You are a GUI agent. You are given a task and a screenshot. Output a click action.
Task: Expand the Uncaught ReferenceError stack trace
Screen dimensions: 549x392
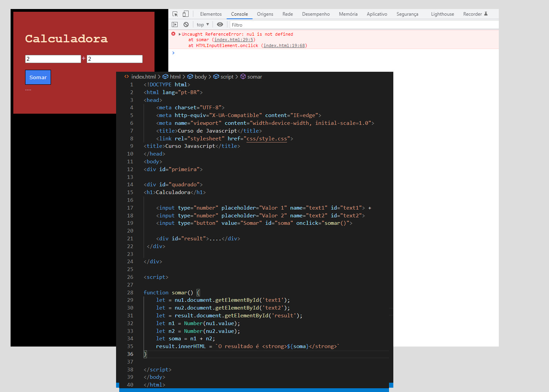[x=180, y=34]
